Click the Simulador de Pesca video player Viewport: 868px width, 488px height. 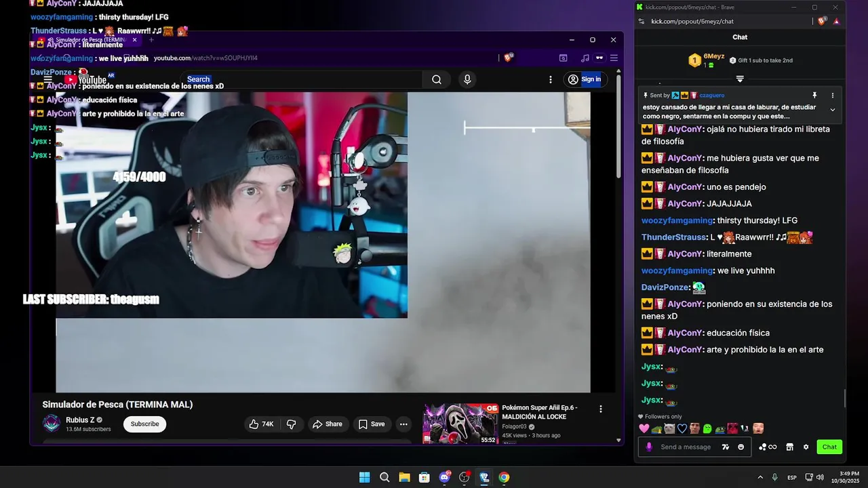click(323, 242)
